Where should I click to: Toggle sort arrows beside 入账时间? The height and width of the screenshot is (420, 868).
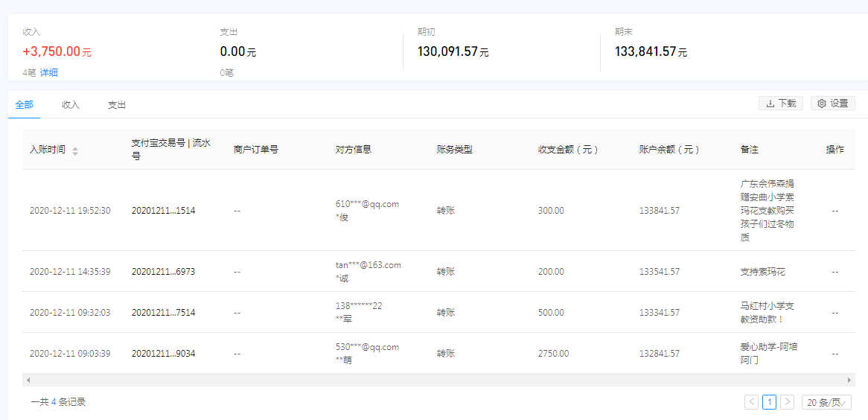tap(75, 150)
